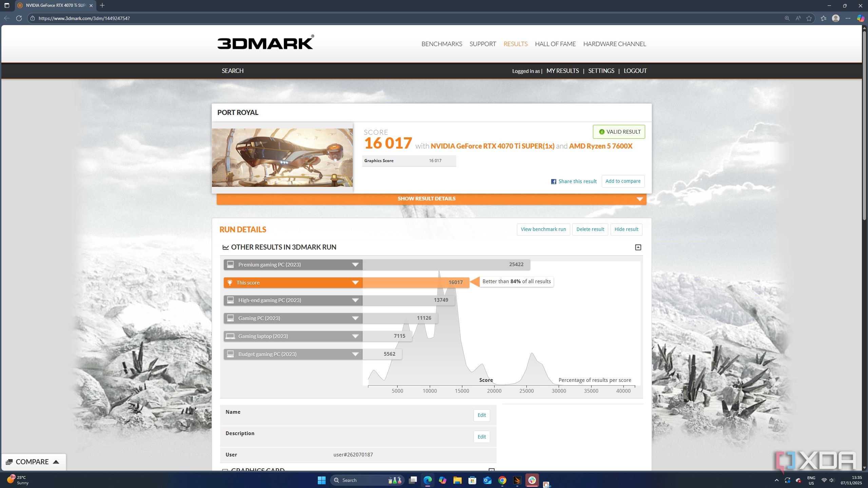Viewport: 868px width, 488px height.
Task: Open the Hall of Fame menu
Action: coord(555,44)
